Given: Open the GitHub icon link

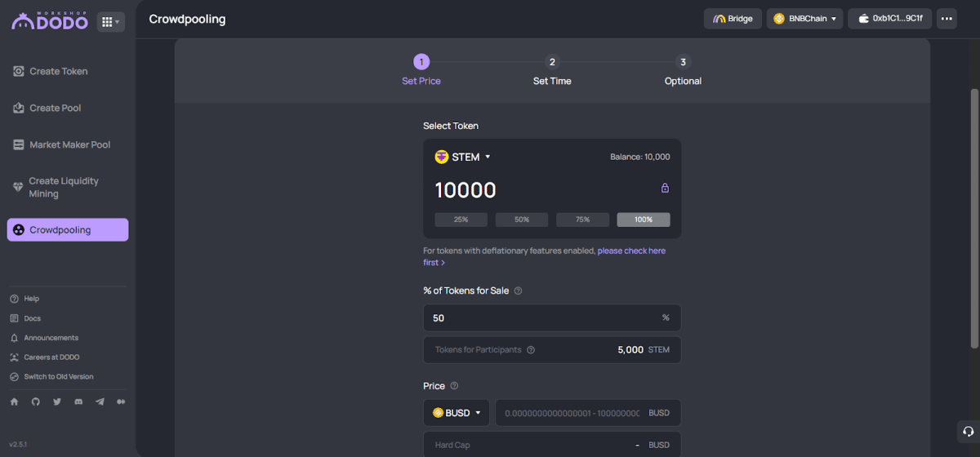Looking at the screenshot, I should pyautogui.click(x=35, y=402).
